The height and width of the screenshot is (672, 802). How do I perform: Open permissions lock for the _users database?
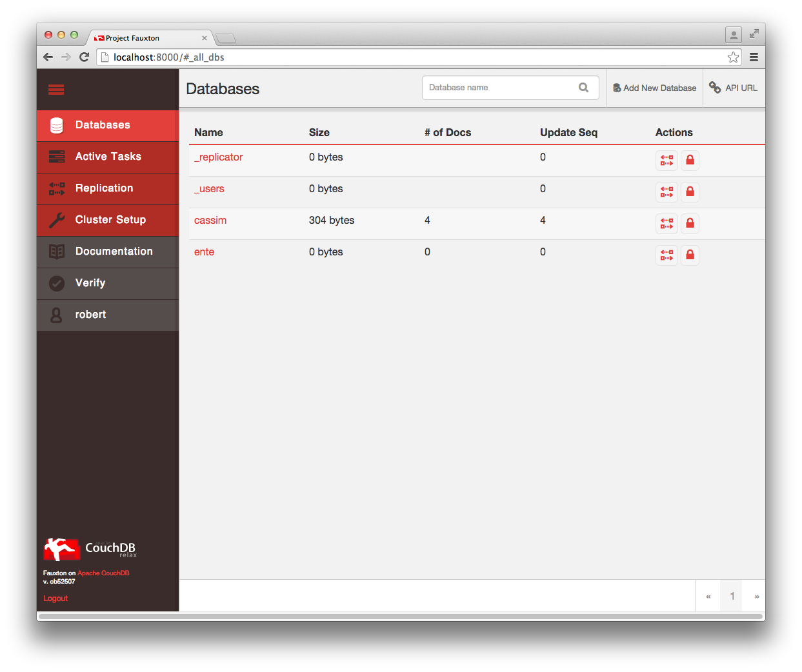click(690, 192)
